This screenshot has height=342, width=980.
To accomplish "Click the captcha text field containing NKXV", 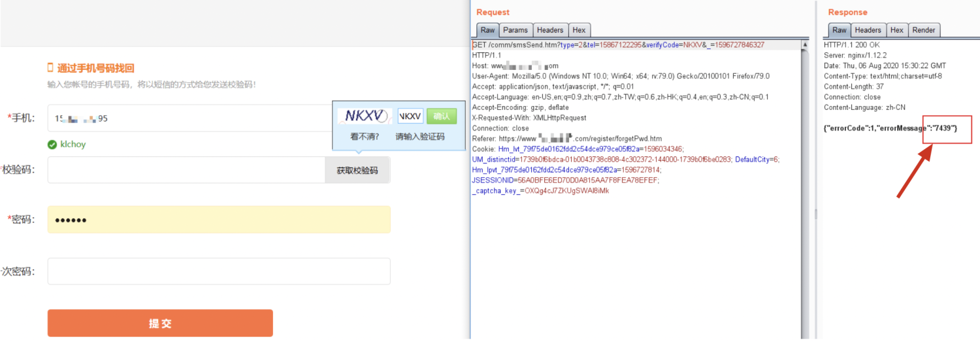I will click(x=410, y=116).
